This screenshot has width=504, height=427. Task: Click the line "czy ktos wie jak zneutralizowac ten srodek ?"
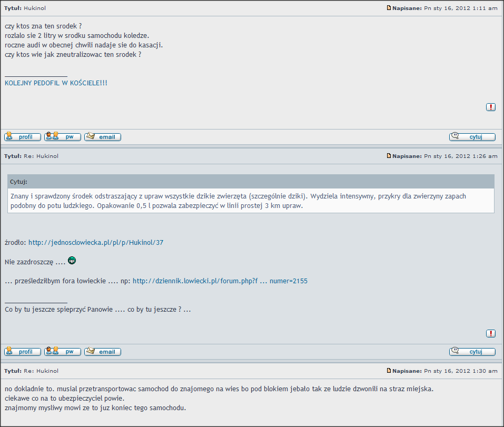(x=73, y=55)
